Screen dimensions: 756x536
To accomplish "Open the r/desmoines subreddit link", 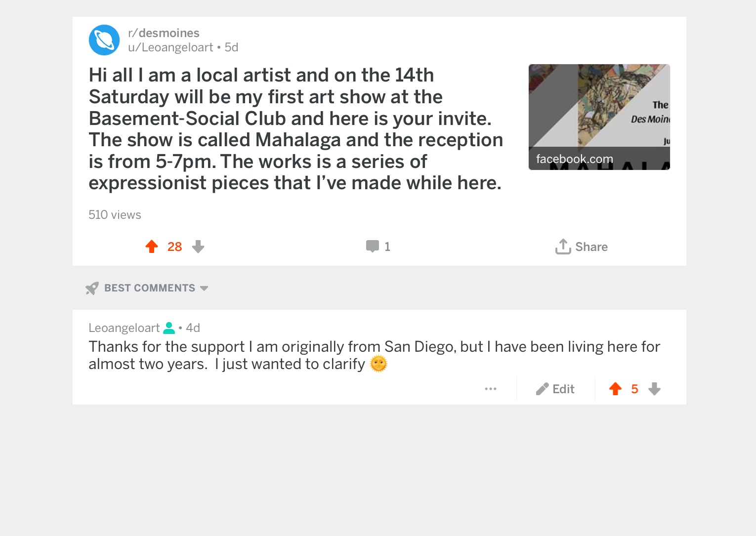I will 164,33.
